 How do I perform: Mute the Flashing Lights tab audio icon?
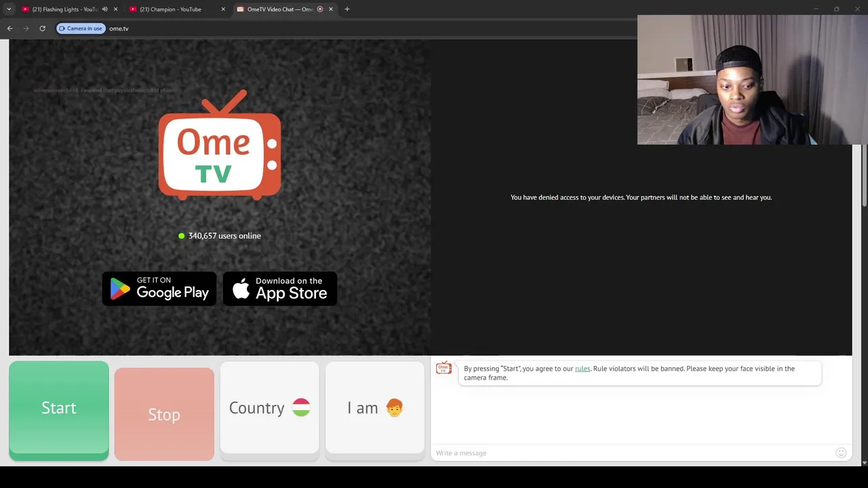104,9
